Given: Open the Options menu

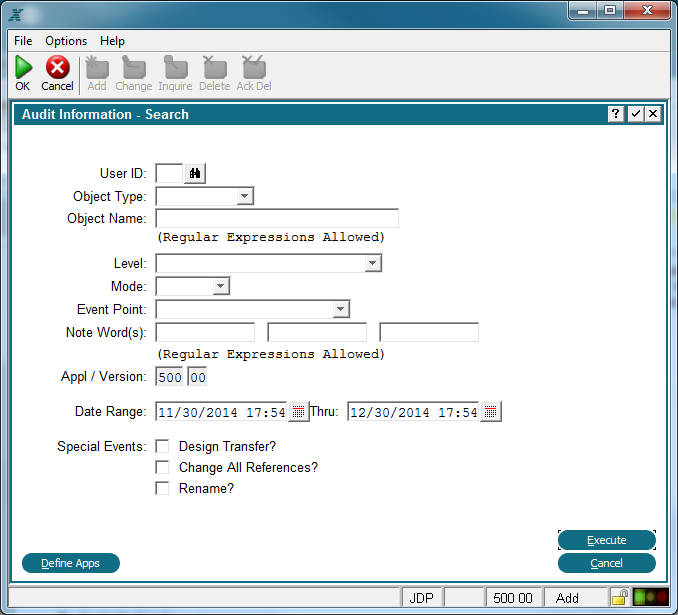Looking at the screenshot, I should tap(66, 41).
